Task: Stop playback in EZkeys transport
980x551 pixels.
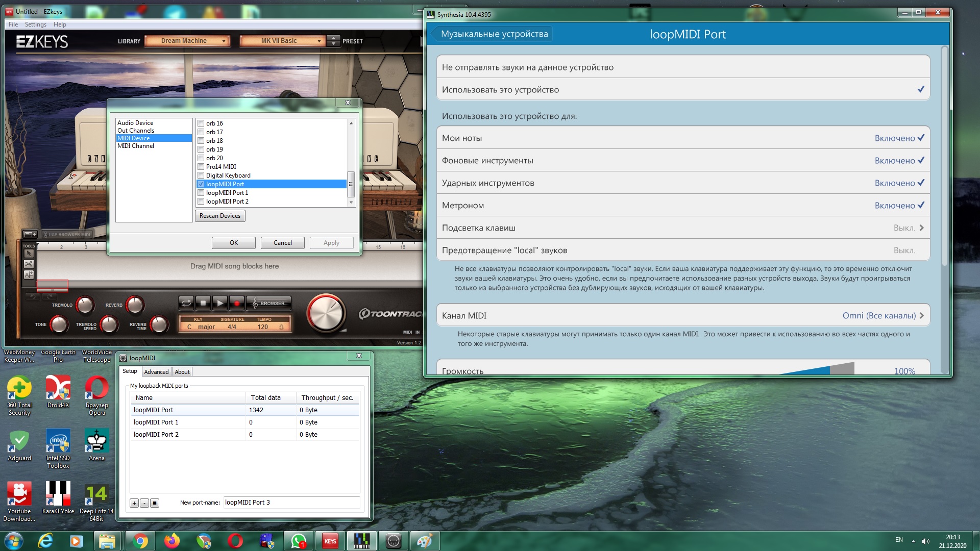Action: tap(203, 303)
